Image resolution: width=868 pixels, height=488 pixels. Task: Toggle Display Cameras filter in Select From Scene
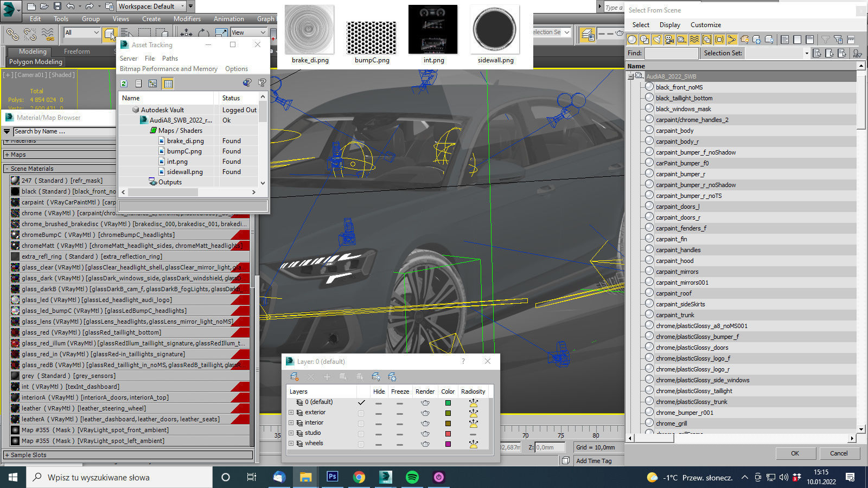pos(669,40)
